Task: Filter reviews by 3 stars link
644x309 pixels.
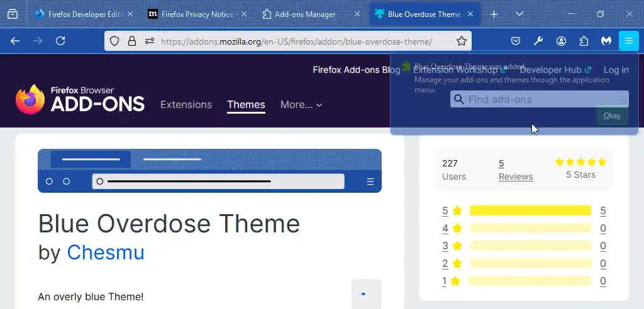Action: [452, 246]
